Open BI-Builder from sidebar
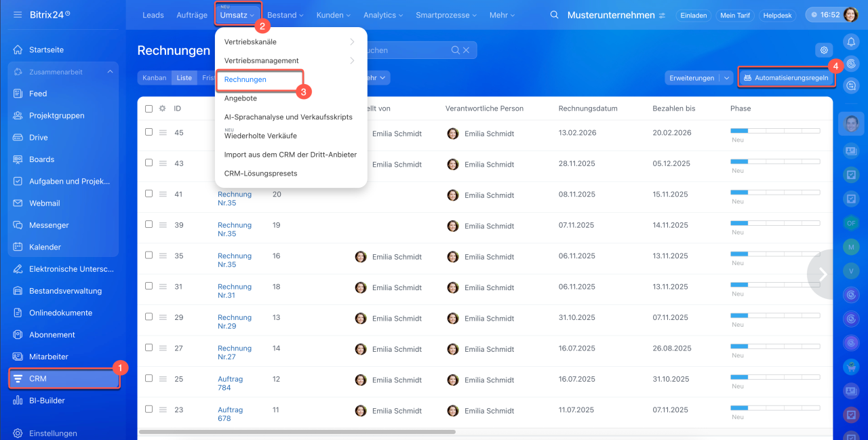This screenshot has height=440, width=868. pyautogui.click(x=47, y=401)
